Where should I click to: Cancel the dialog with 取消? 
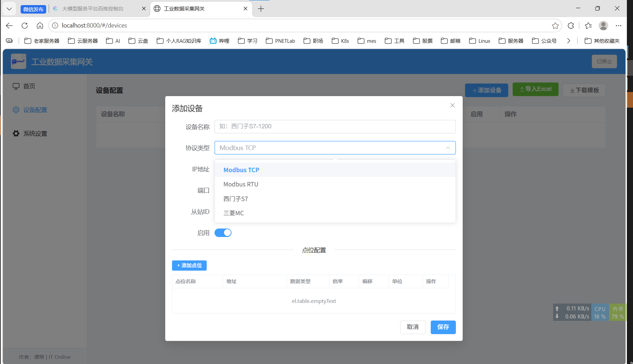[x=413, y=327]
